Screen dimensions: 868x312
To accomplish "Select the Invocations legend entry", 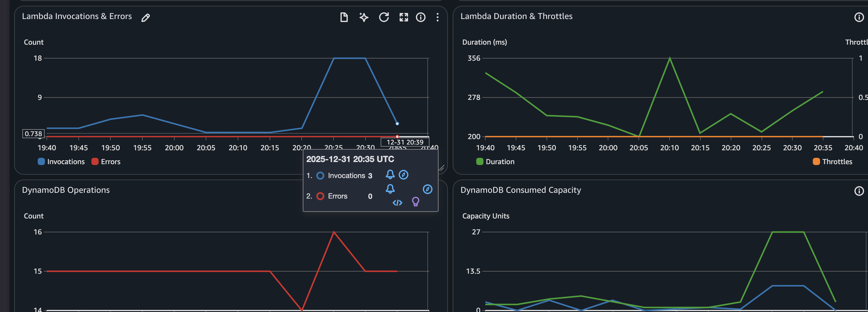I will click(x=61, y=161).
